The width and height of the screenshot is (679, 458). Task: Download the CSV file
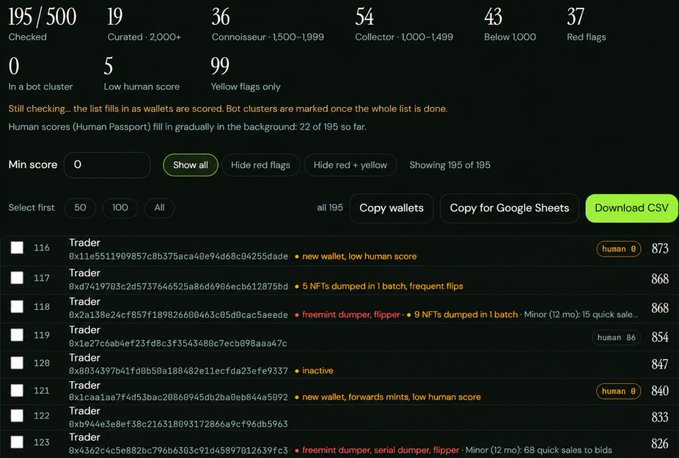[631, 208]
